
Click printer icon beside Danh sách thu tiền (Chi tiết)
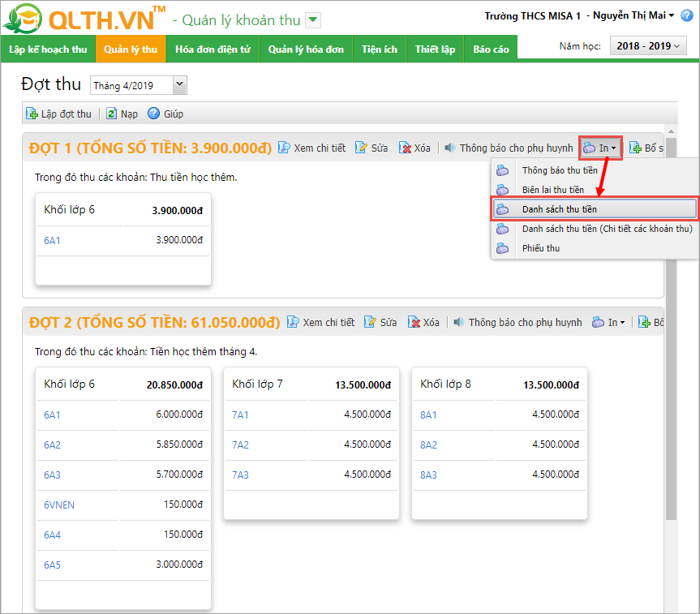pos(503,229)
